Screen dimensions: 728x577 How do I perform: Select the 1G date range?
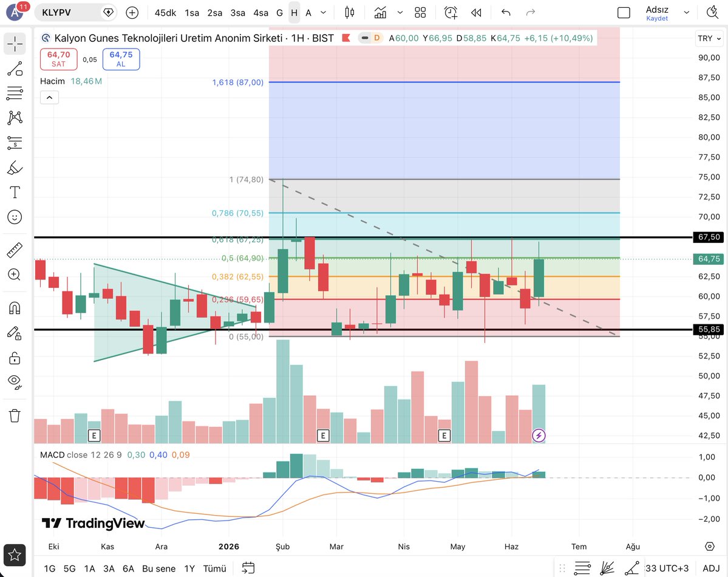50,568
